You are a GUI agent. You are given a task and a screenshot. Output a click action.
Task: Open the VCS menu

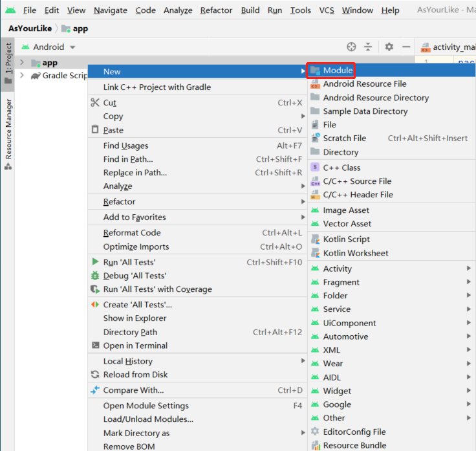[327, 10]
